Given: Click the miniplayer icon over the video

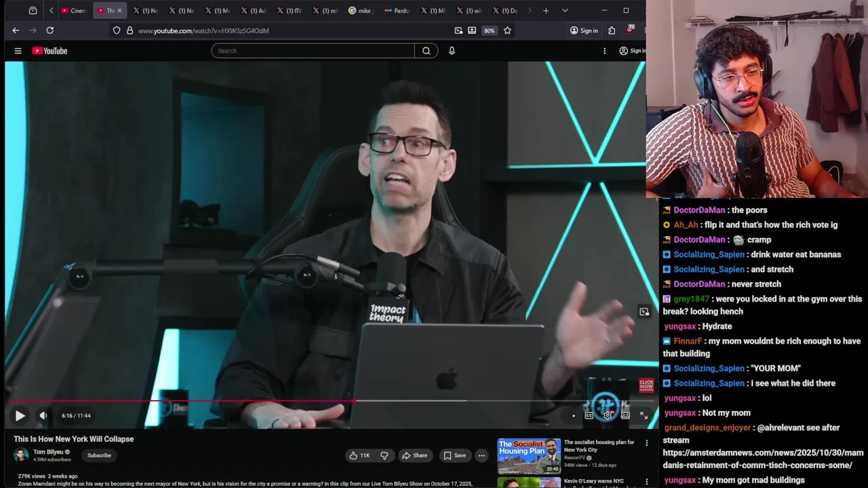Looking at the screenshot, I should [644, 312].
